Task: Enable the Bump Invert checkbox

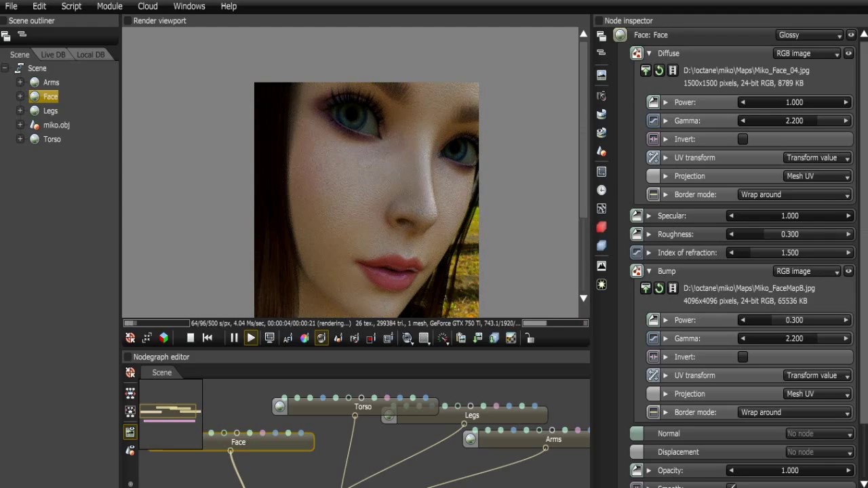Action: tap(743, 357)
